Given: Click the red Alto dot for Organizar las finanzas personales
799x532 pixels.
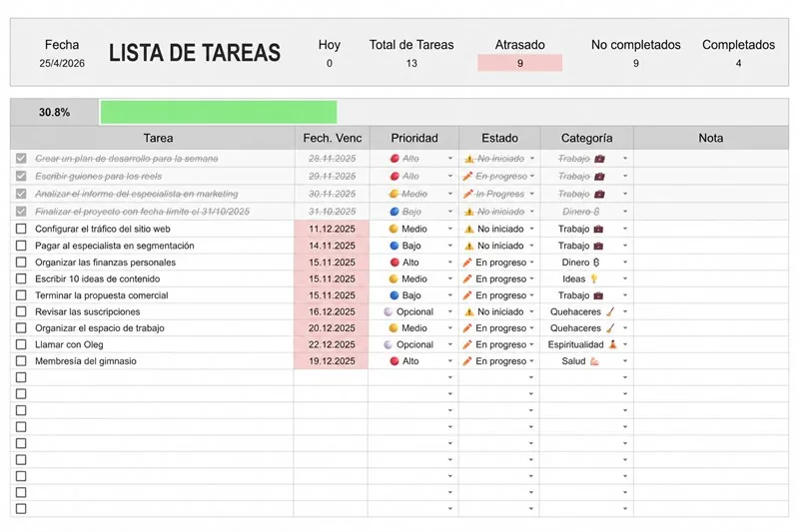Looking at the screenshot, I should click(394, 263).
